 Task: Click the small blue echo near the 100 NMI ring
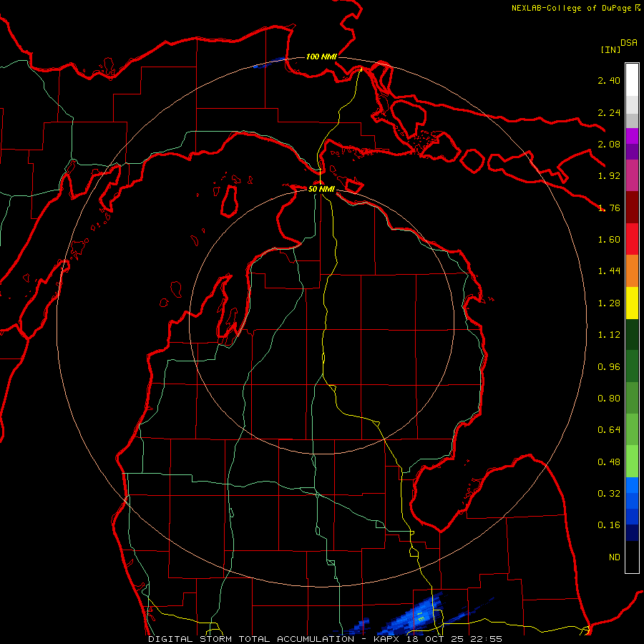coord(269,63)
